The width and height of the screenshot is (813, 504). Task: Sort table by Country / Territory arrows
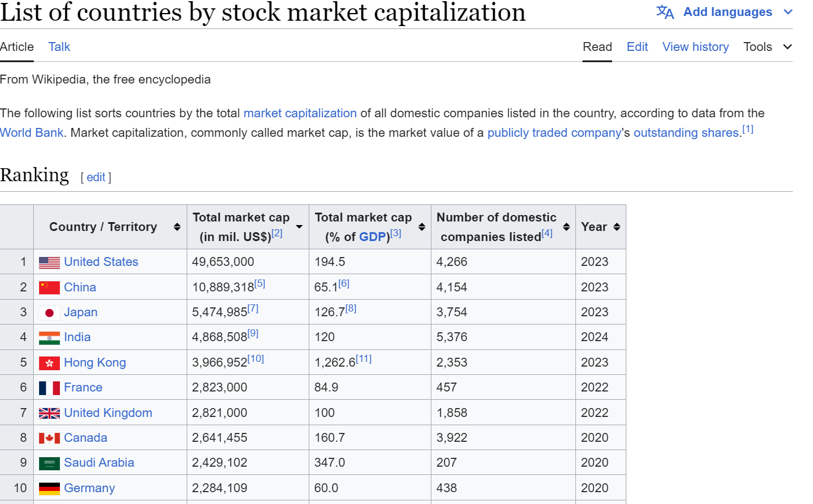(x=177, y=227)
